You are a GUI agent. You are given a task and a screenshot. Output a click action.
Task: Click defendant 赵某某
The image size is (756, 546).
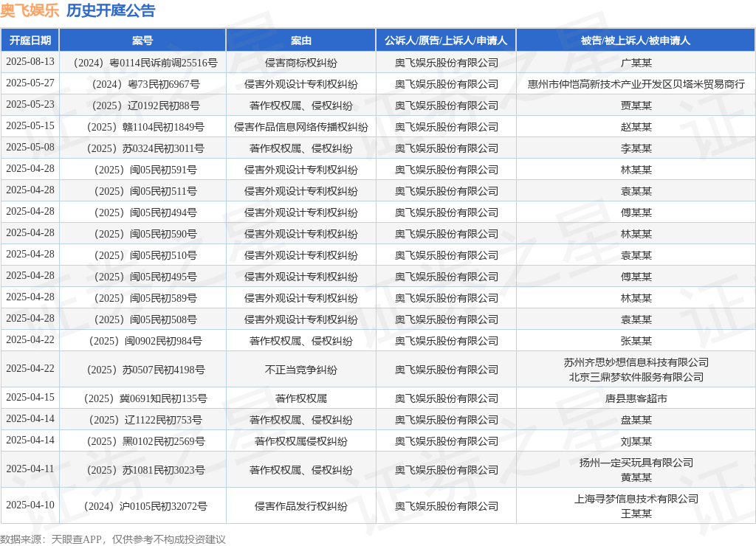pyautogui.click(x=636, y=127)
